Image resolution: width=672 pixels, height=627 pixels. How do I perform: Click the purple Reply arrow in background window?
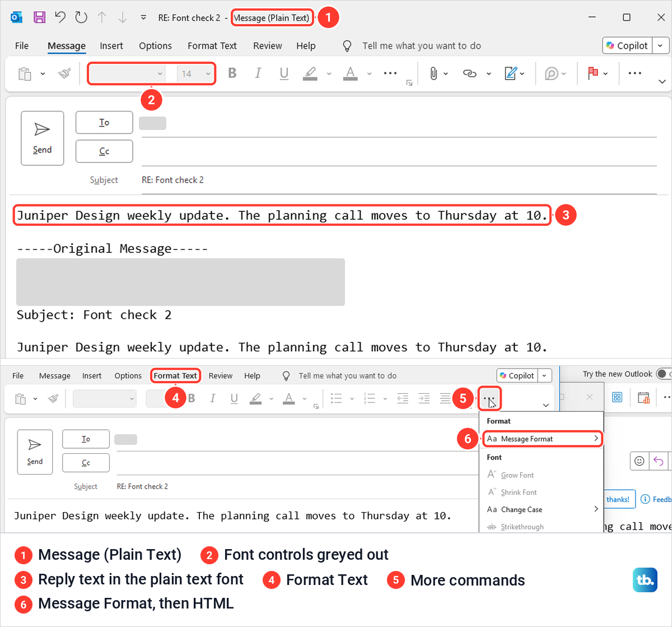click(659, 461)
